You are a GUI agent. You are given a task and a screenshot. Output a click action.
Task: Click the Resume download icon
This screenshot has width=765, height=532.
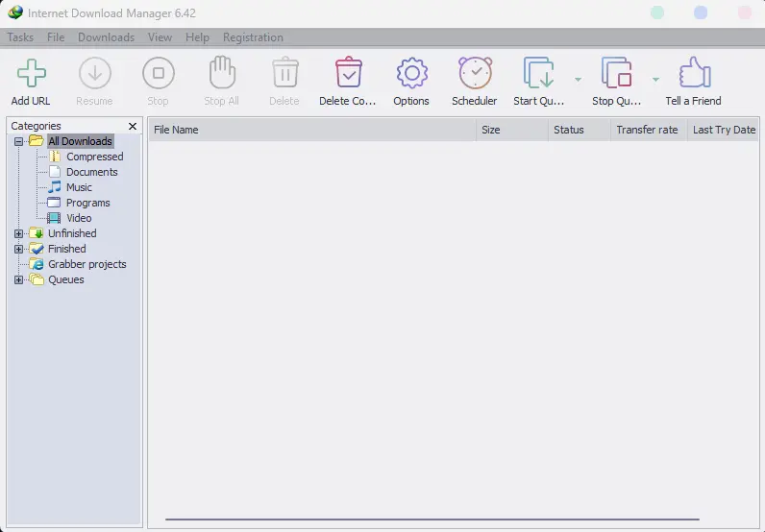point(94,73)
